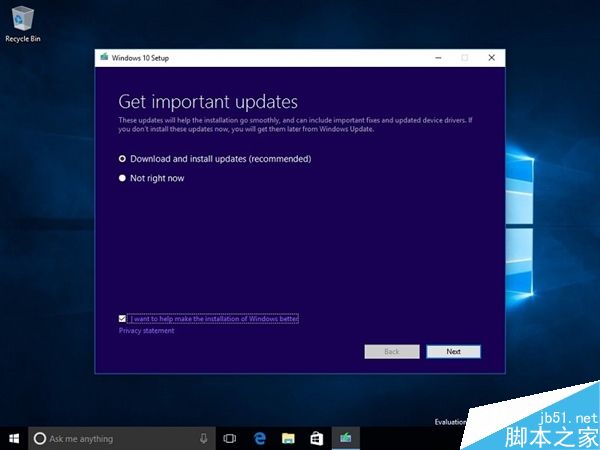The height and width of the screenshot is (450, 600).
Task: Open the Windows Start menu
Action: pos(14,439)
